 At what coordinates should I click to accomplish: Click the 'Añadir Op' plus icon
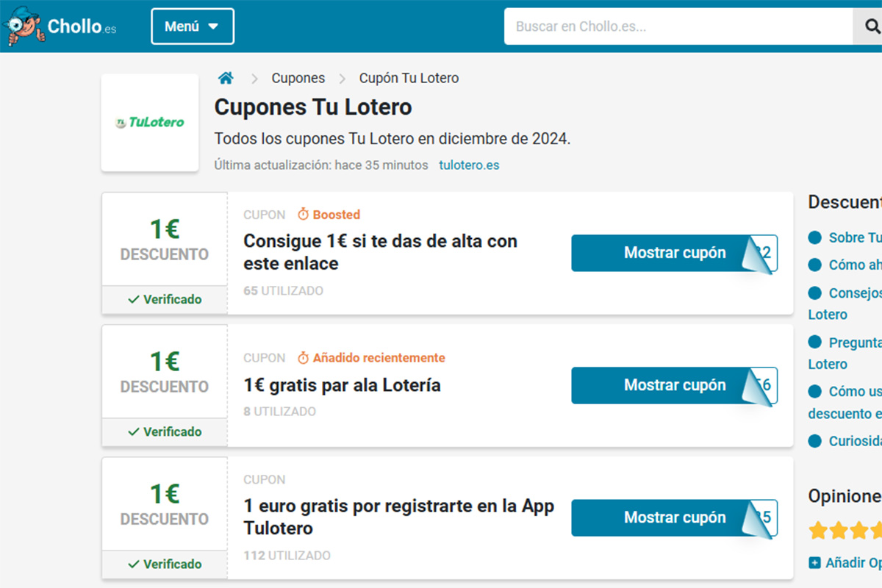click(x=814, y=563)
